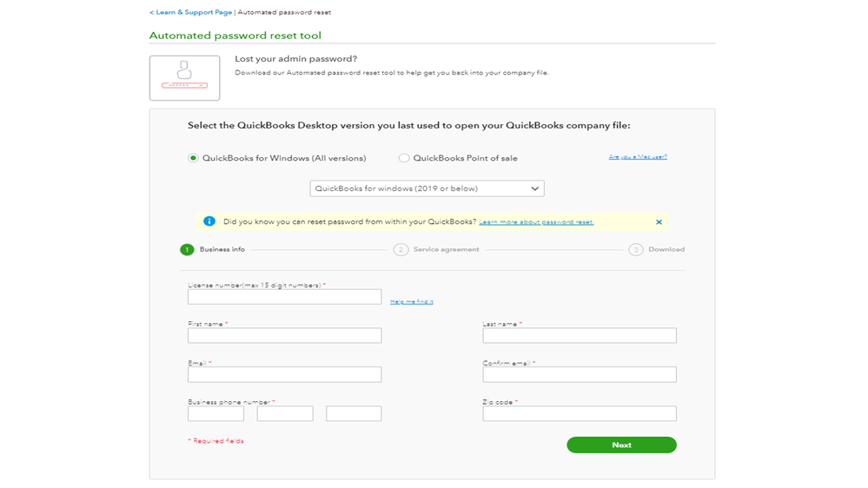The image size is (868, 488).
Task: Go back to Learn & Support Page
Action: (x=190, y=13)
